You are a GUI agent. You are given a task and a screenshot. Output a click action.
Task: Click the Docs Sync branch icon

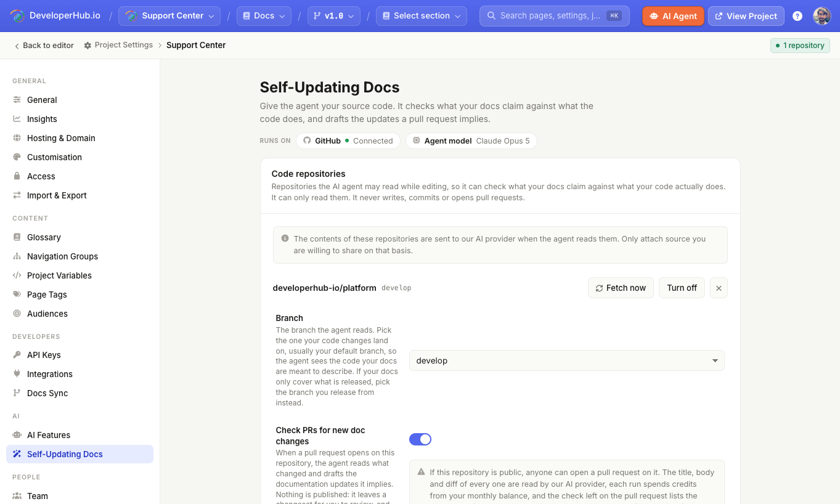[17, 393]
